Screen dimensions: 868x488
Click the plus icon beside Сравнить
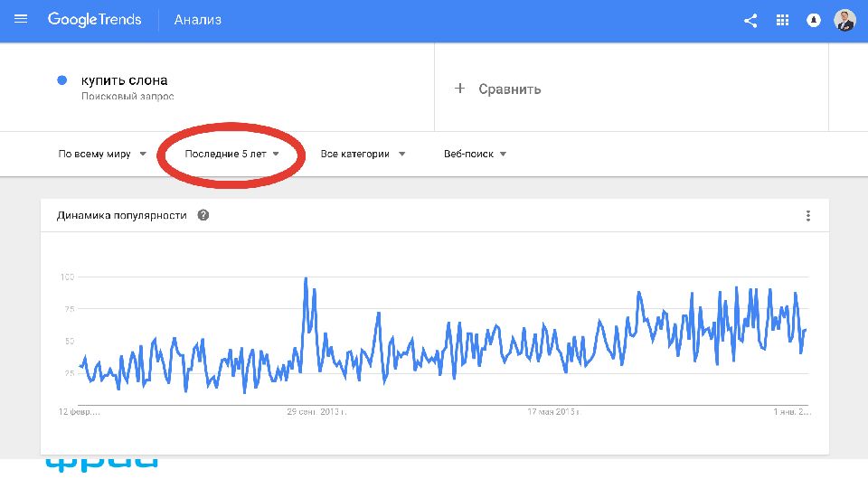pos(459,89)
